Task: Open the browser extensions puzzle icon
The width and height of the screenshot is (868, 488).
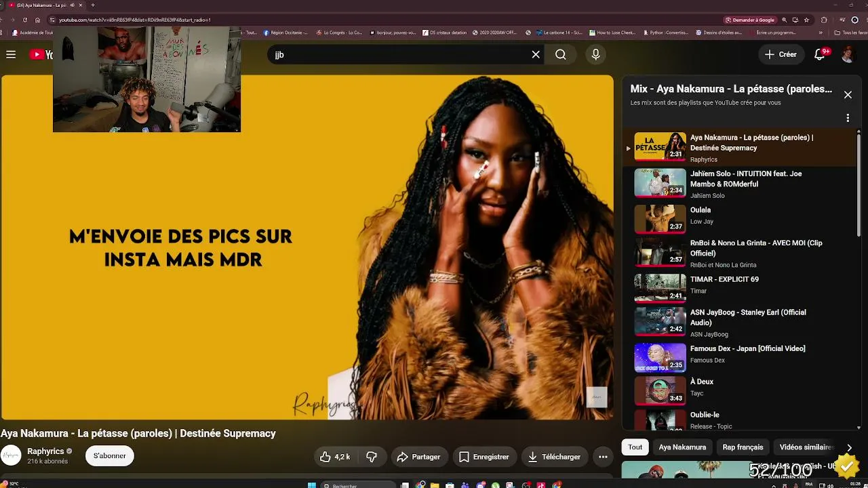Action: tap(824, 20)
